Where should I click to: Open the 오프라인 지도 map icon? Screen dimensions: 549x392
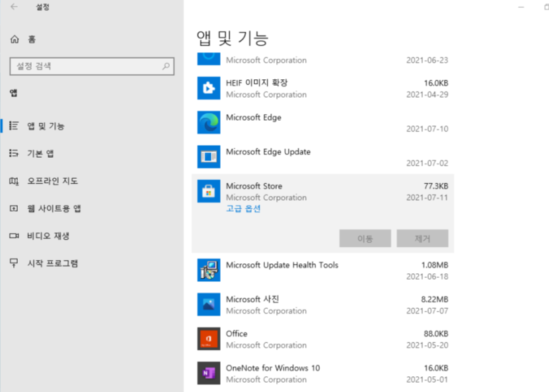click(x=14, y=181)
